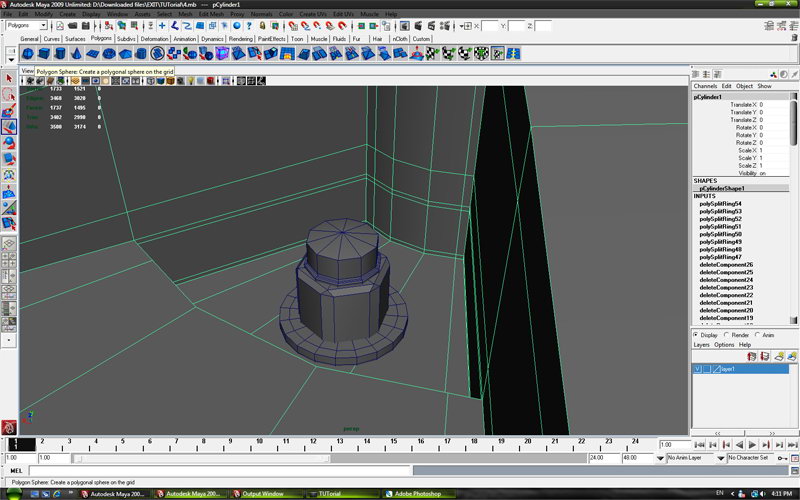Click the time slider at frame 18

[x=474, y=443]
